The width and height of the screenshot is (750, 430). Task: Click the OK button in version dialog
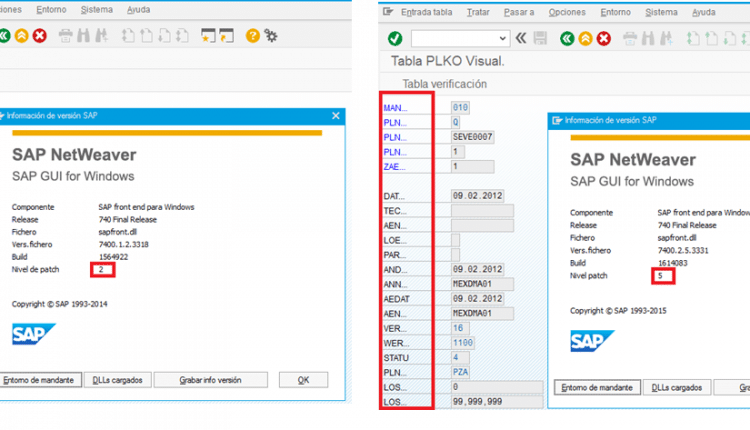303,380
